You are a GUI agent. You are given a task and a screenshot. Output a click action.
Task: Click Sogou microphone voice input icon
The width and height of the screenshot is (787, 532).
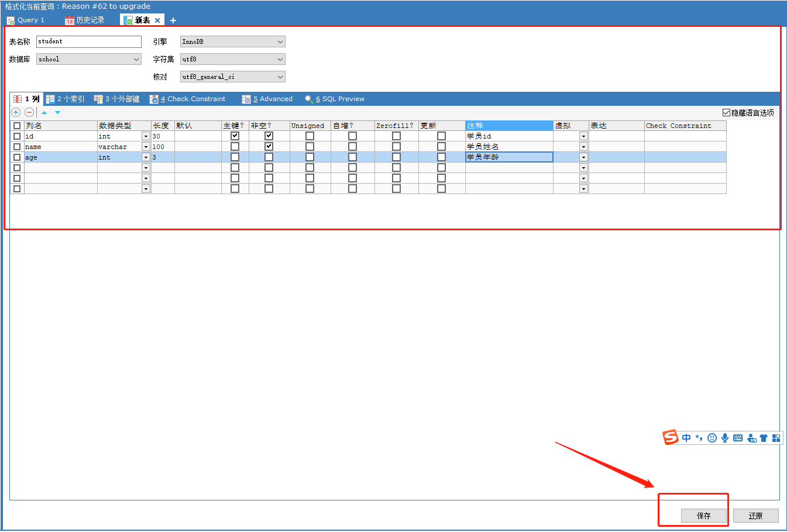point(725,438)
